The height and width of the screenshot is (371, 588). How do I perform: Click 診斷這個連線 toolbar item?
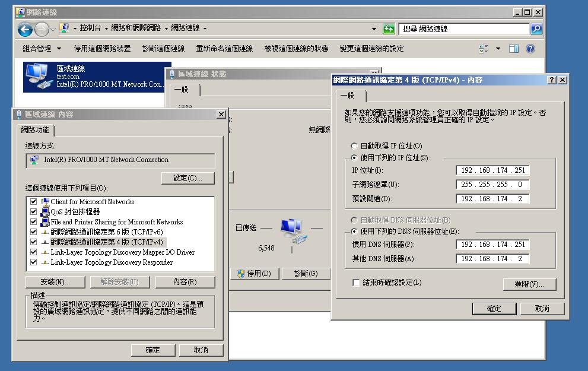click(163, 49)
